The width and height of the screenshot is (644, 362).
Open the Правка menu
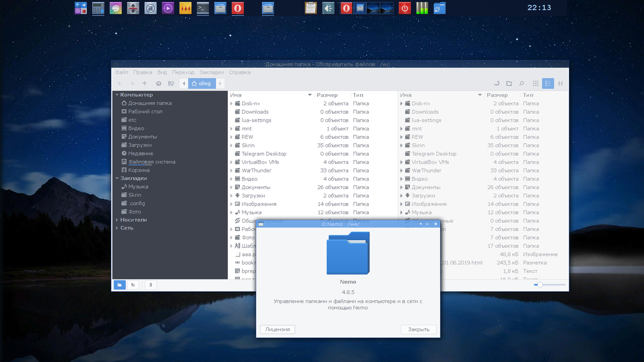click(143, 72)
